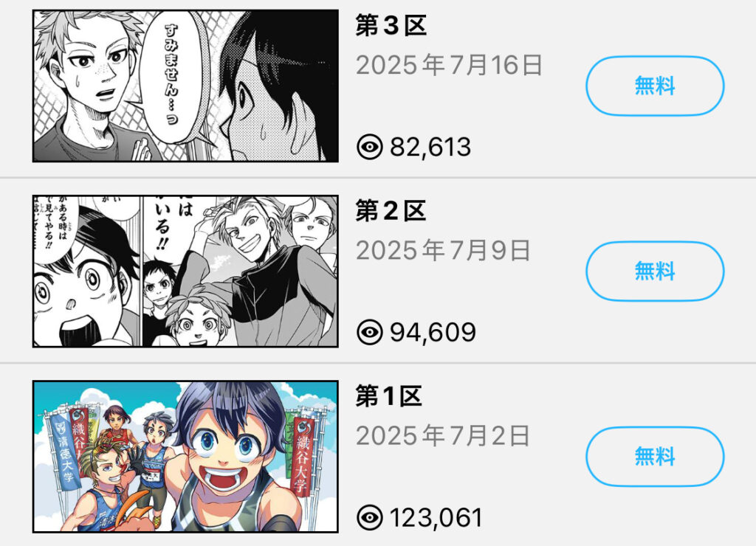Click the view-count eye icon for 第2区
Viewport: 756px width, 546px height.
tap(370, 332)
